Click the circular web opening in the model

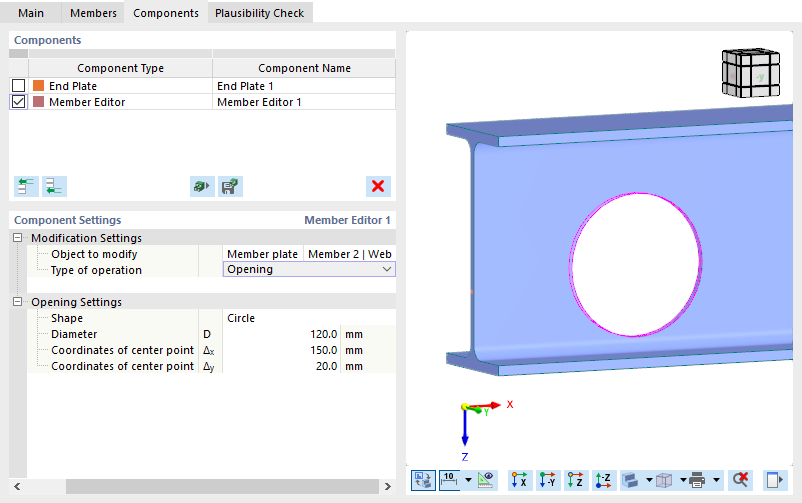click(635, 265)
